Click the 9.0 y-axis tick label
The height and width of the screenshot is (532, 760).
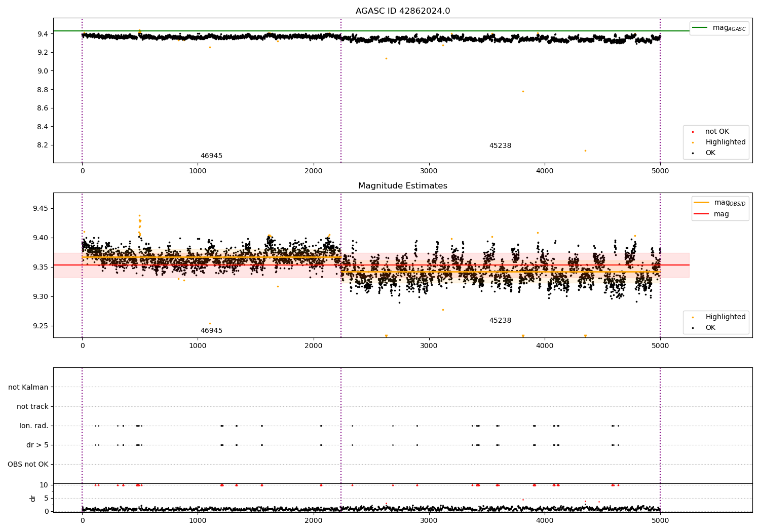[43, 71]
